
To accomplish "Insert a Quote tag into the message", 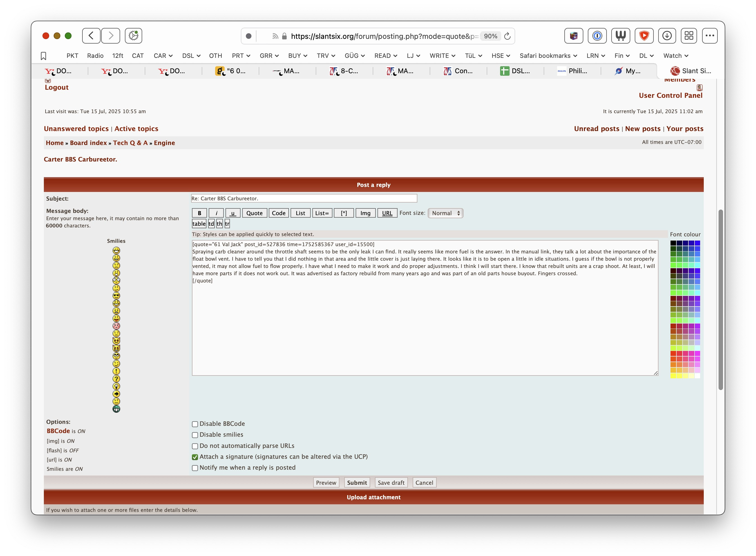I will [254, 213].
